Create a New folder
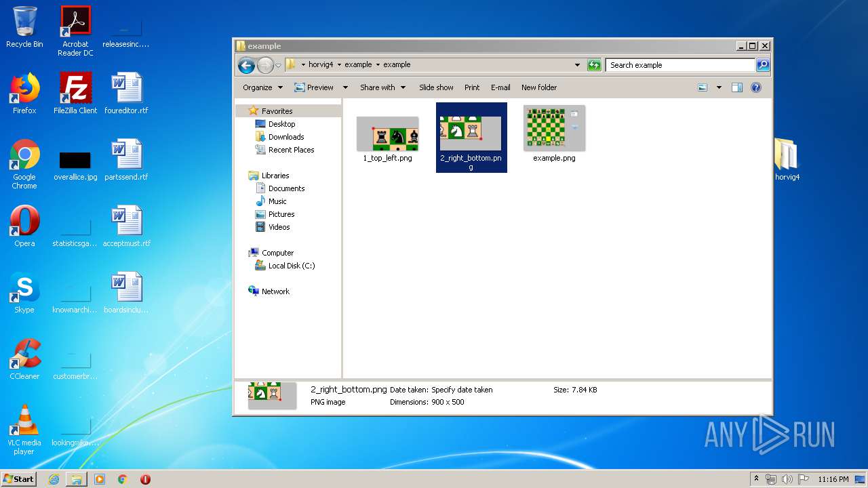Viewport: 868px width, 488px height. pyautogui.click(x=539, y=87)
